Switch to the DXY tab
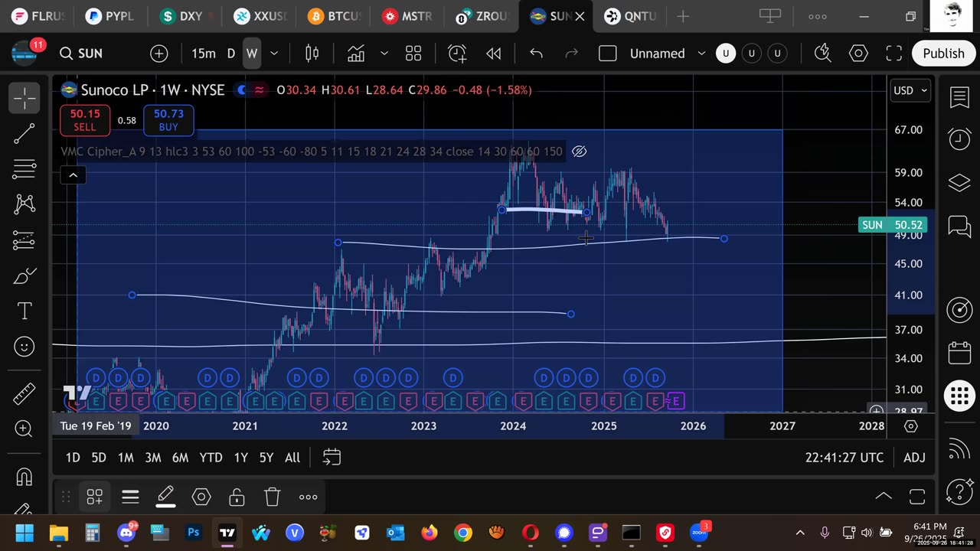 (x=182, y=16)
